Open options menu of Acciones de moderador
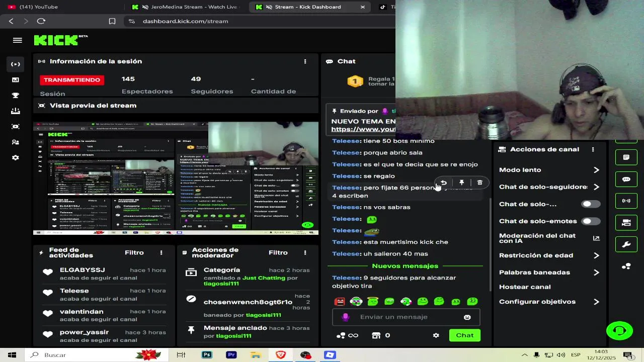Screen dimensions: 644x362 [x=305, y=253]
